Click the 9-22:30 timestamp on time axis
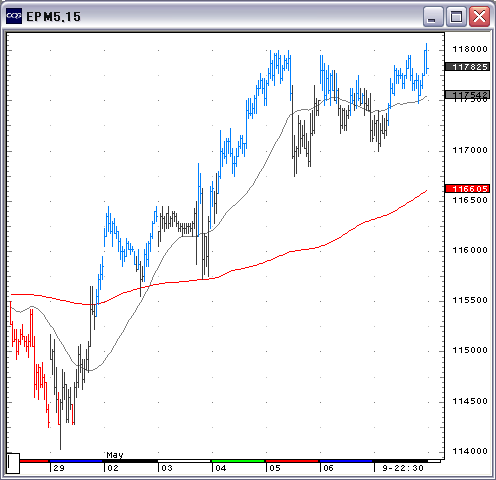Screen dimensions: 496x480 403,468
